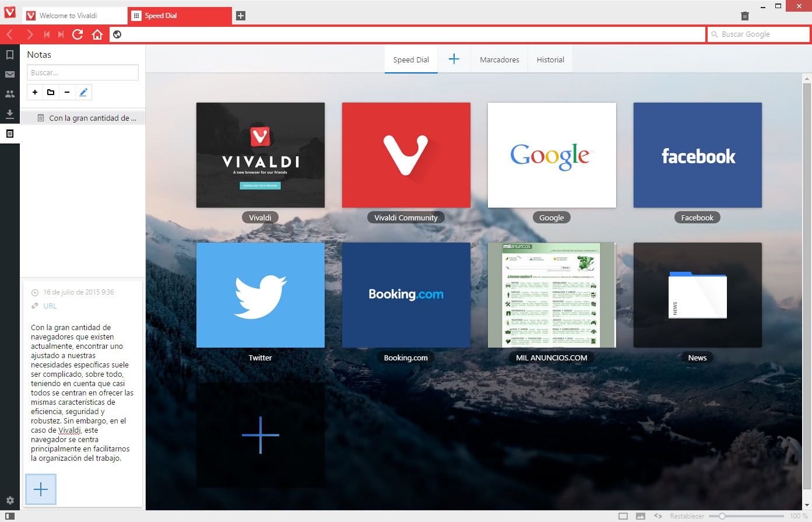Add a new Speed Dial group
The width and height of the screenshot is (812, 522).
click(454, 59)
